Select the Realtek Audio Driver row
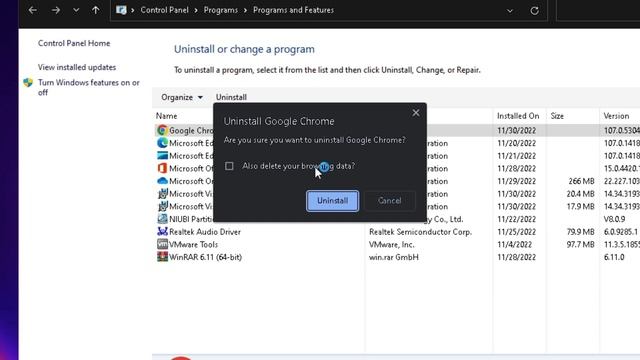 pos(205,232)
